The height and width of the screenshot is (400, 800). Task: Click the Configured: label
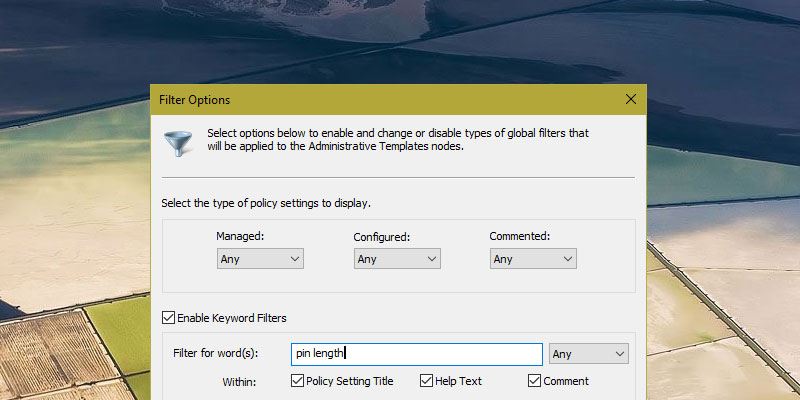point(382,237)
